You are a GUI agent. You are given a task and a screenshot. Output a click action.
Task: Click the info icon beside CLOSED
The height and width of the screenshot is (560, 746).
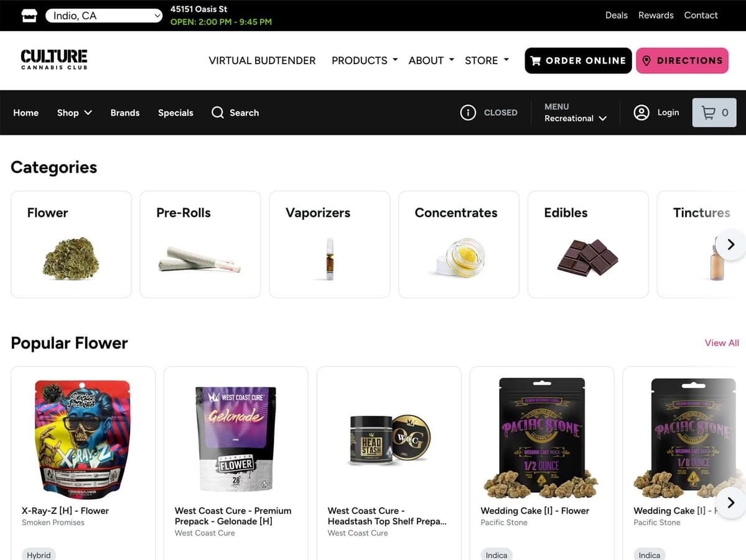click(x=468, y=112)
